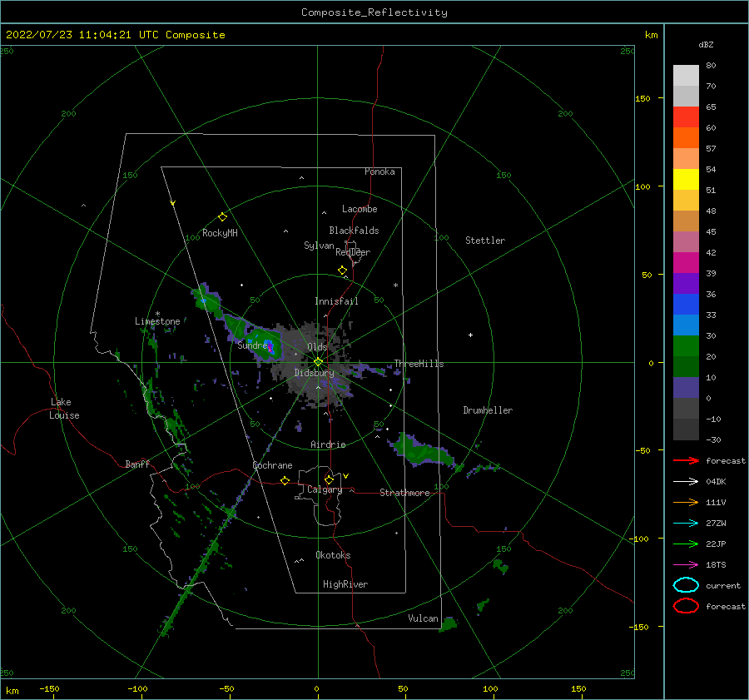Click the yellow radar site marker at Olds
This screenshot has width=749, height=700.
click(x=318, y=362)
